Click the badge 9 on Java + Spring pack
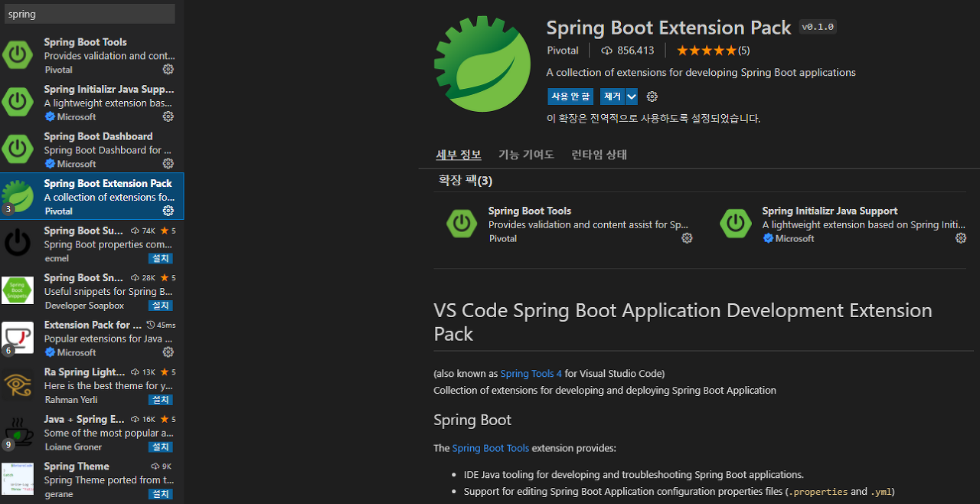980x504 pixels. (x=8, y=445)
